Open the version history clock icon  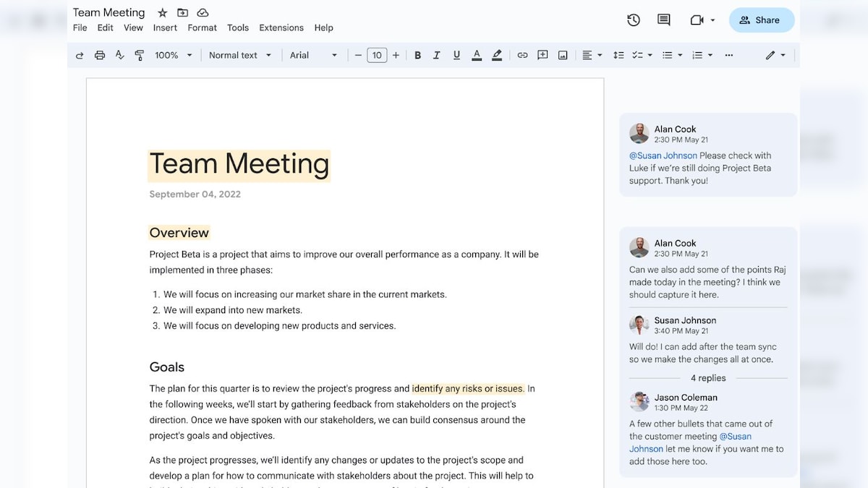click(x=634, y=20)
